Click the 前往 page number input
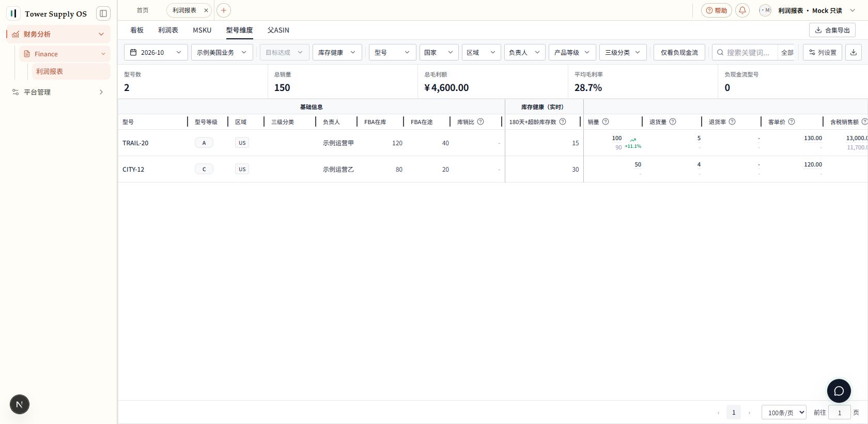The image size is (868, 424). point(840,412)
